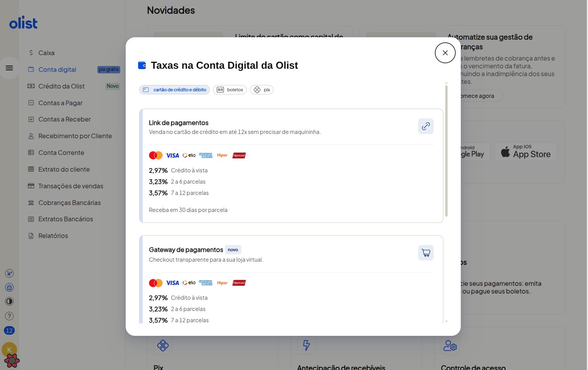
Task: Click the Pix card icon in the background page
Action: tap(163, 345)
